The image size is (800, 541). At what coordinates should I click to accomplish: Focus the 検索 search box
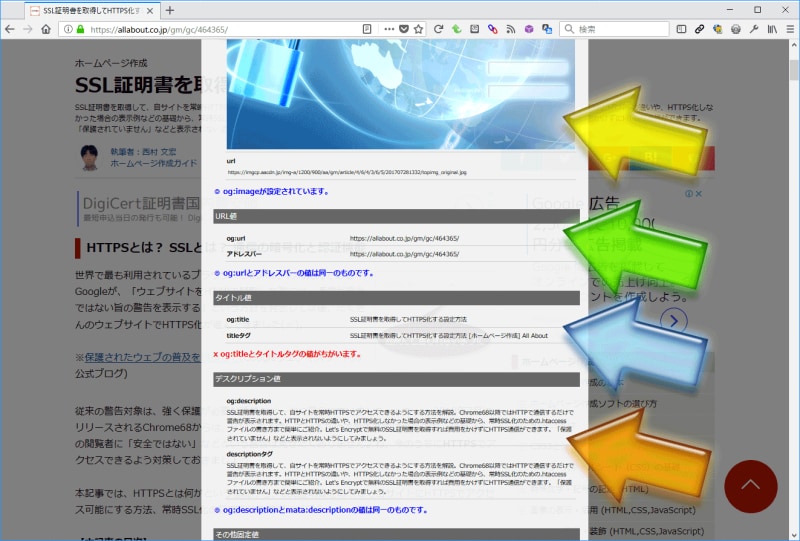[x=614, y=29]
